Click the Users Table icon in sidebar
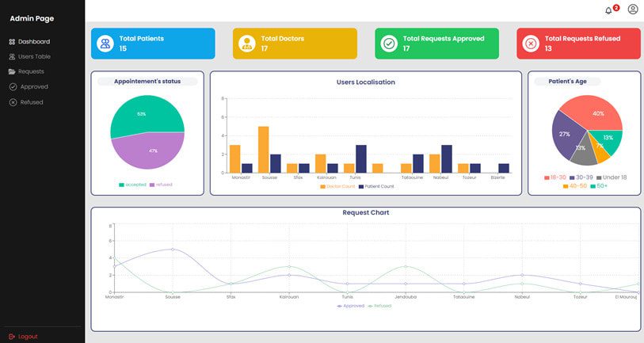The height and width of the screenshot is (343, 644). (x=12, y=57)
